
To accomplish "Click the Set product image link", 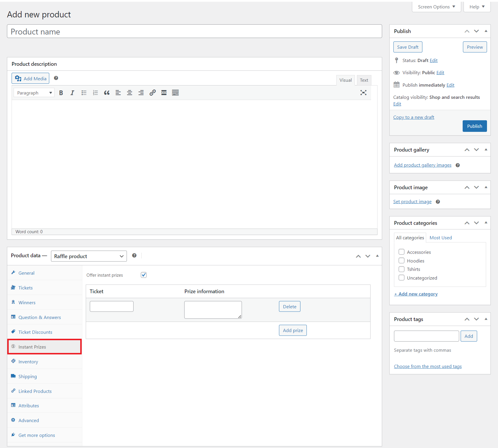I will click(412, 202).
